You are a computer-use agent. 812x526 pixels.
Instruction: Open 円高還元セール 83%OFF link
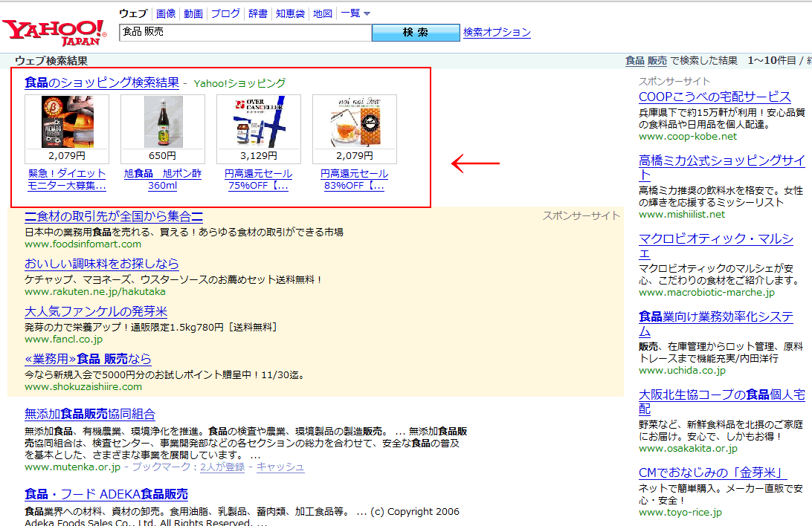point(354,180)
